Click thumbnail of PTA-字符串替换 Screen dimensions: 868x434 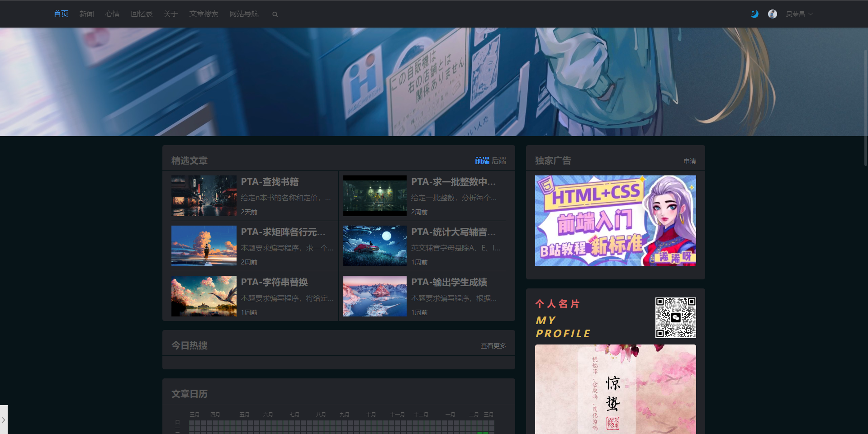(x=204, y=296)
